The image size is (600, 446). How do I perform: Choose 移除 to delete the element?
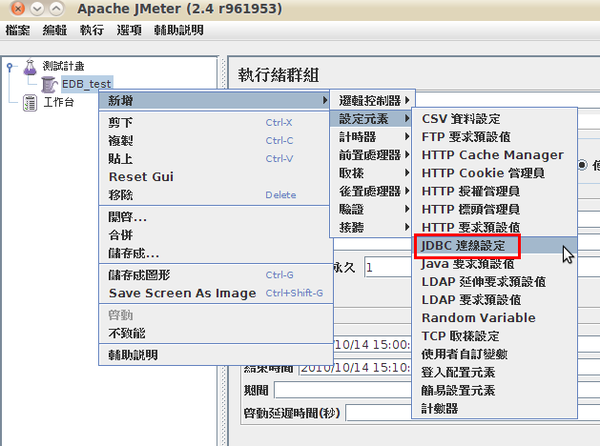pos(215,195)
